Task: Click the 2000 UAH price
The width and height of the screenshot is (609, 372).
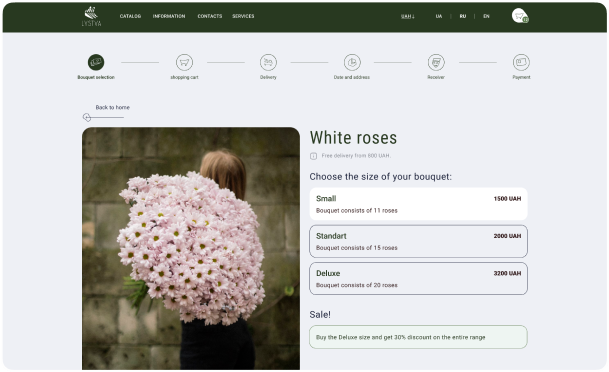Action: pyautogui.click(x=507, y=236)
